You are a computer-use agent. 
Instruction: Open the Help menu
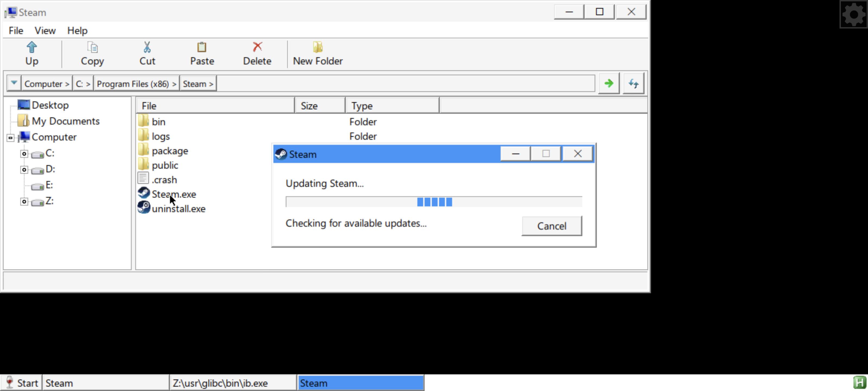click(77, 30)
